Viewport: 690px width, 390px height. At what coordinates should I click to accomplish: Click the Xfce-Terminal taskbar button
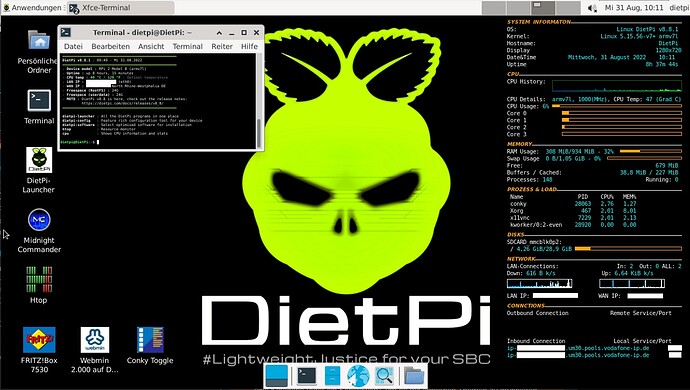click(x=120, y=7)
